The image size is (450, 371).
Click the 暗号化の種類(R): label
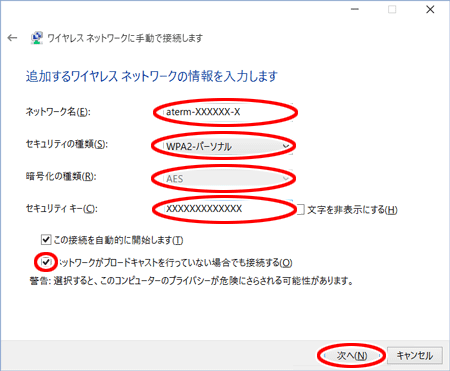(x=61, y=176)
